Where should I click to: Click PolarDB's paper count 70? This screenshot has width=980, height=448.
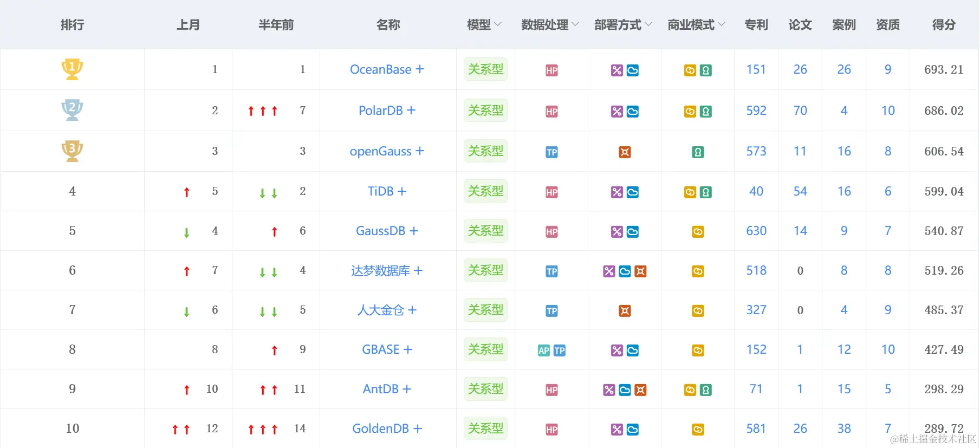tap(800, 111)
